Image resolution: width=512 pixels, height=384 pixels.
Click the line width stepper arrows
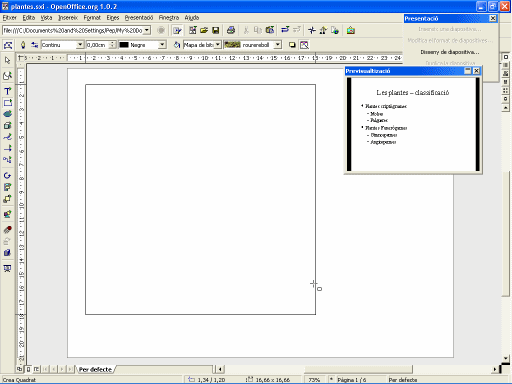pyautogui.click(x=113, y=45)
